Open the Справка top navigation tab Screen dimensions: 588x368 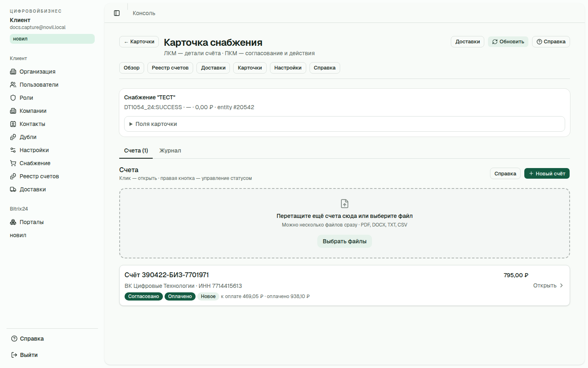[325, 68]
